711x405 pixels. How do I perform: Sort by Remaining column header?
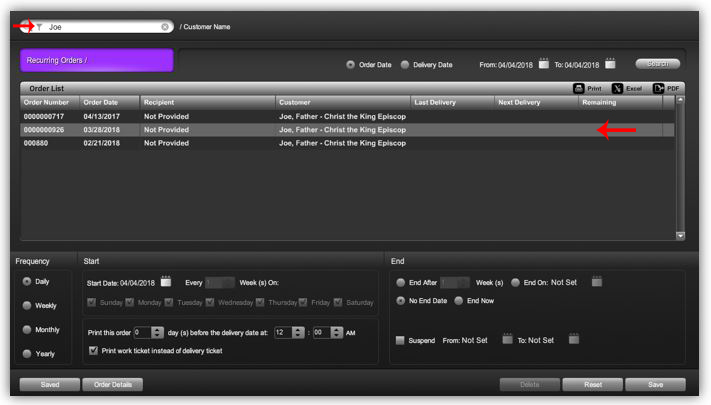[x=621, y=102]
